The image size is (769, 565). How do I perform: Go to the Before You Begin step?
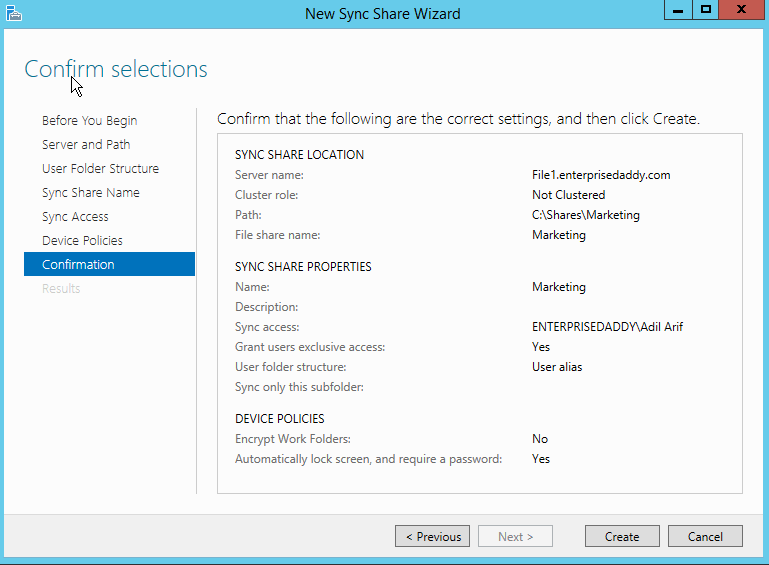pyautogui.click(x=89, y=121)
